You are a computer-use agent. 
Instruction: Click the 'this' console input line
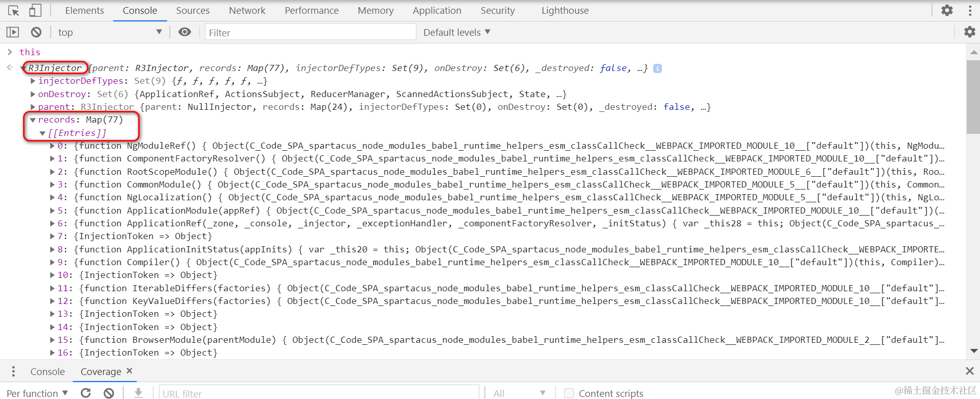point(30,52)
